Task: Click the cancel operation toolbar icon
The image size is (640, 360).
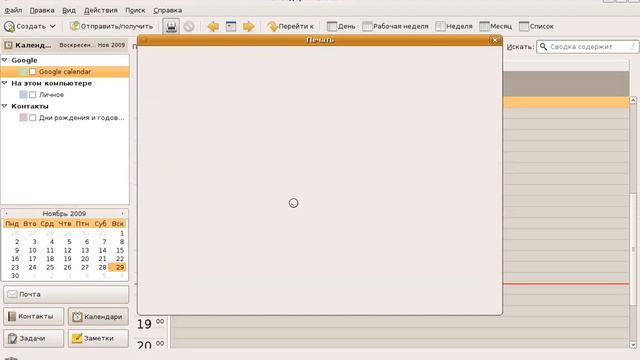Action: click(189, 27)
